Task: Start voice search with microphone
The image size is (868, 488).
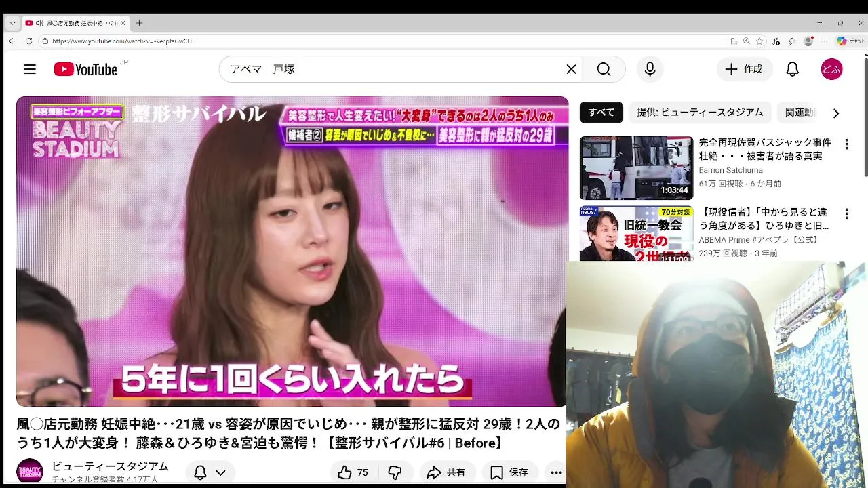Action: (x=650, y=69)
